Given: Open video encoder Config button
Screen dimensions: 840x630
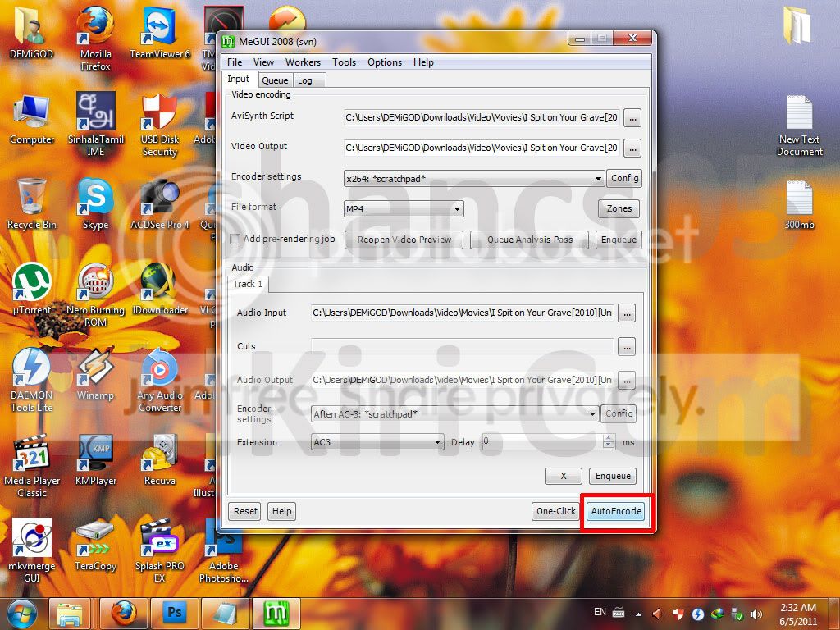Looking at the screenshot, I should (x=624, y=178).
